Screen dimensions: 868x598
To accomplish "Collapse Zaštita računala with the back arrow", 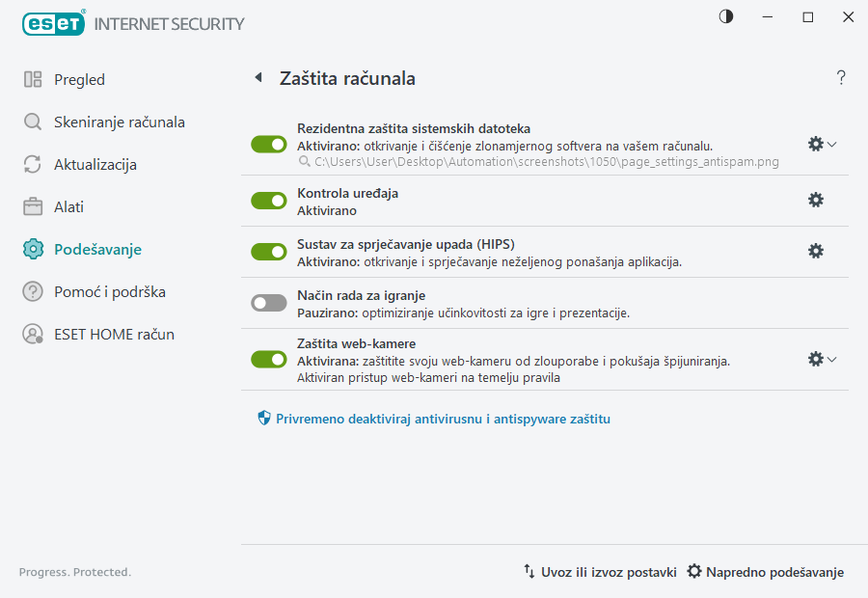I will point(258,77).
